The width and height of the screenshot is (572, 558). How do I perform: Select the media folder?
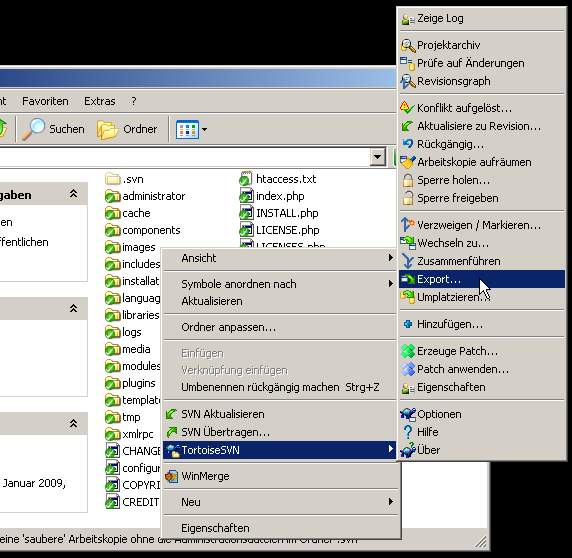(128, 349)
